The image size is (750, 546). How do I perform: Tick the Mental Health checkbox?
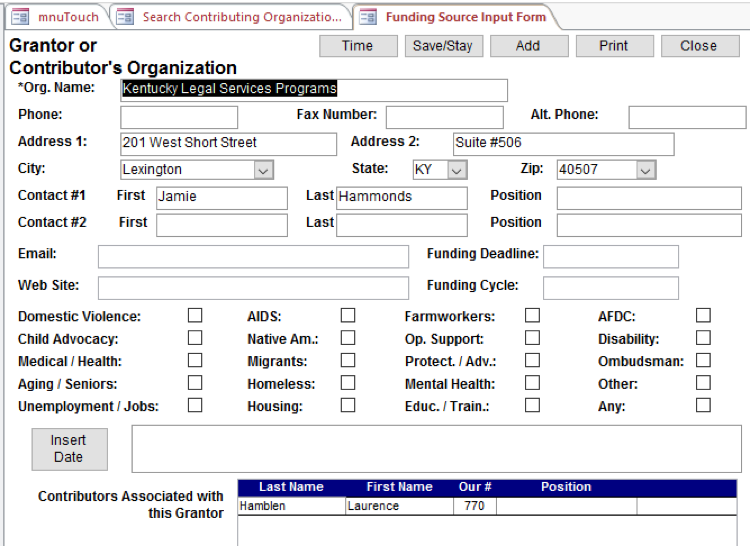(x=533, y=383)
